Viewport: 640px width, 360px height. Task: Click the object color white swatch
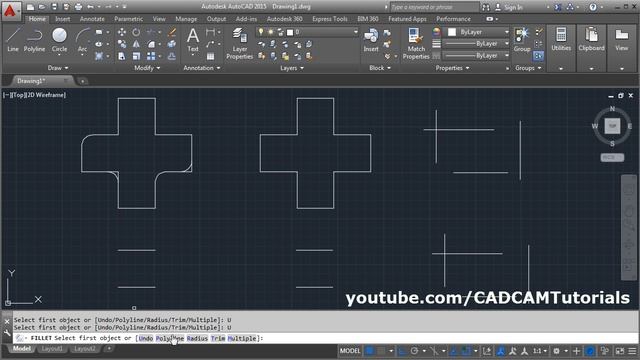451,32
